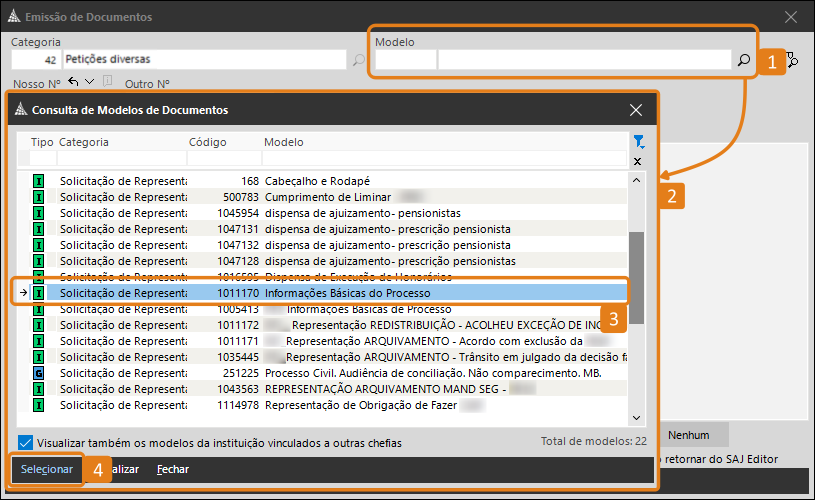Screen dimensions: 815x500
Task: Click the Selecionar button
Action: pos(47,469)
